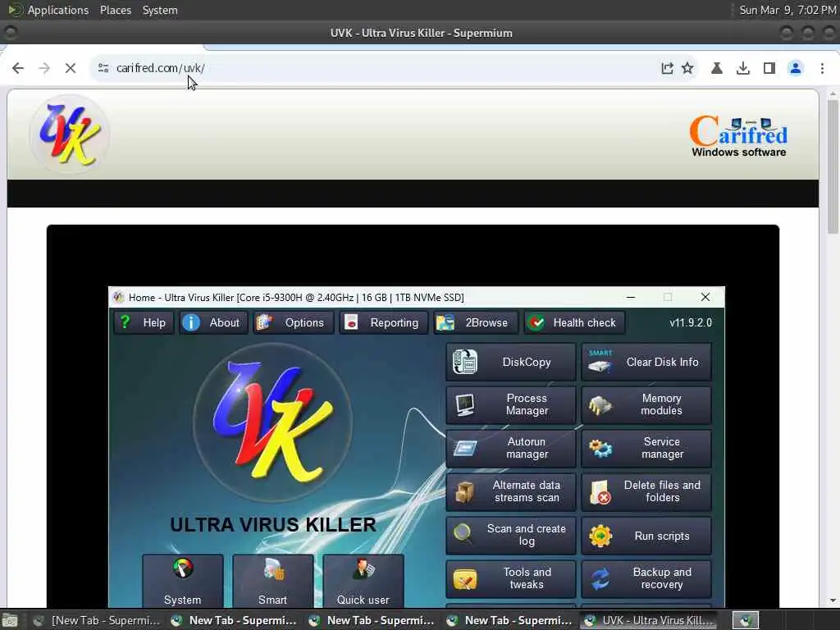
Task: Click the forward navigation arrow
Action: click(x=44, y=68)
